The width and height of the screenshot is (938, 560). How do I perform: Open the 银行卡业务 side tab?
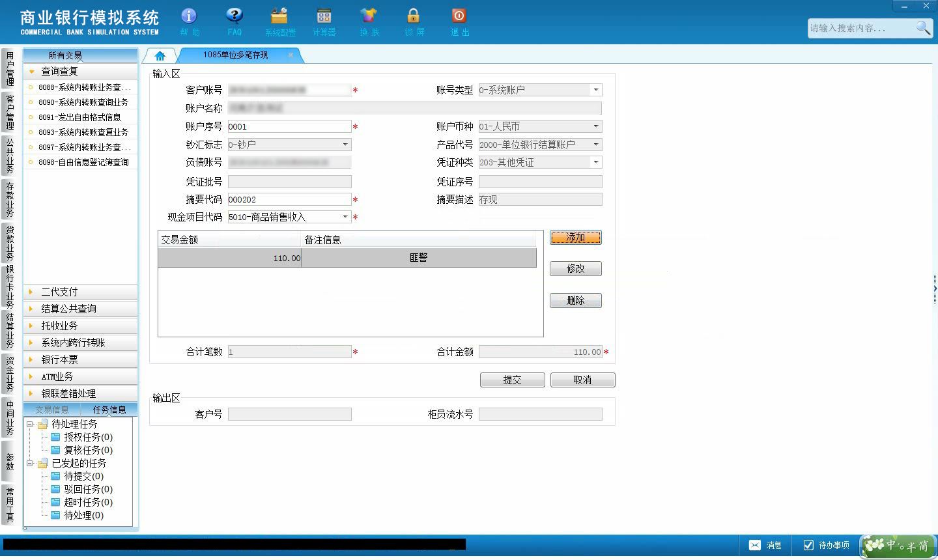tap(10, 287)
